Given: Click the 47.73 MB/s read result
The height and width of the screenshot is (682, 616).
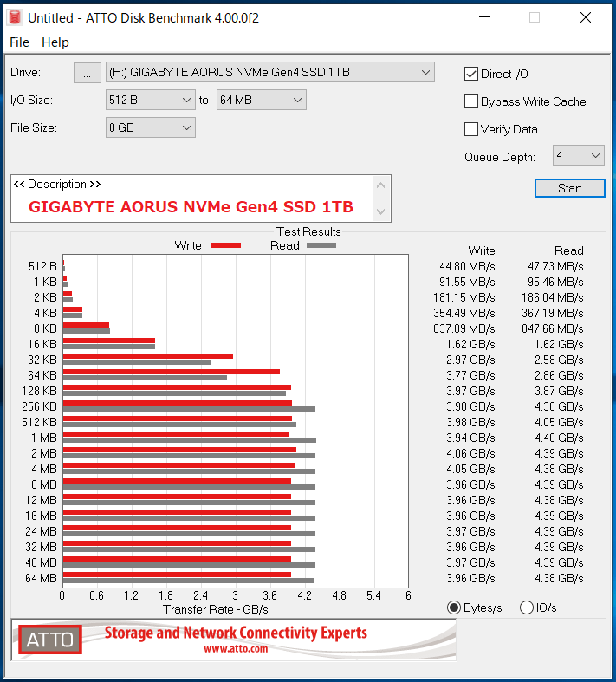Looking at the screenshot, I should pos(555,266).
